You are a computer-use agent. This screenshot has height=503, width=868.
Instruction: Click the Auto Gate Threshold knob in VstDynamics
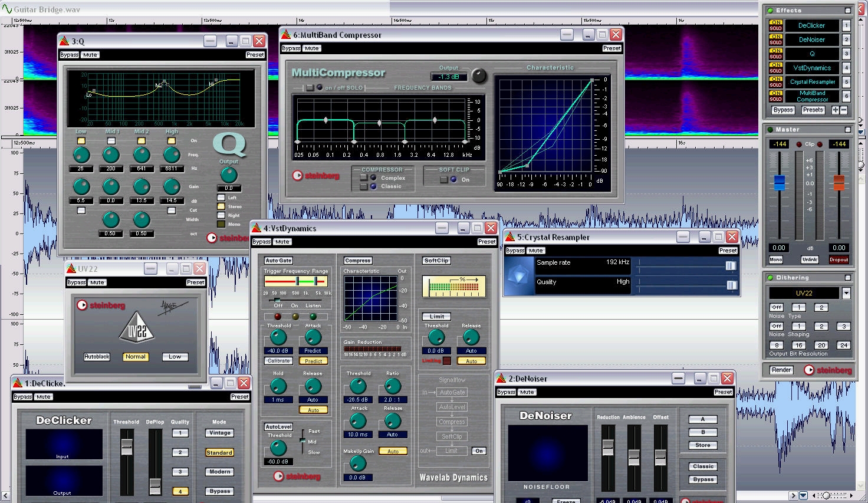click(x=278, y=337)
